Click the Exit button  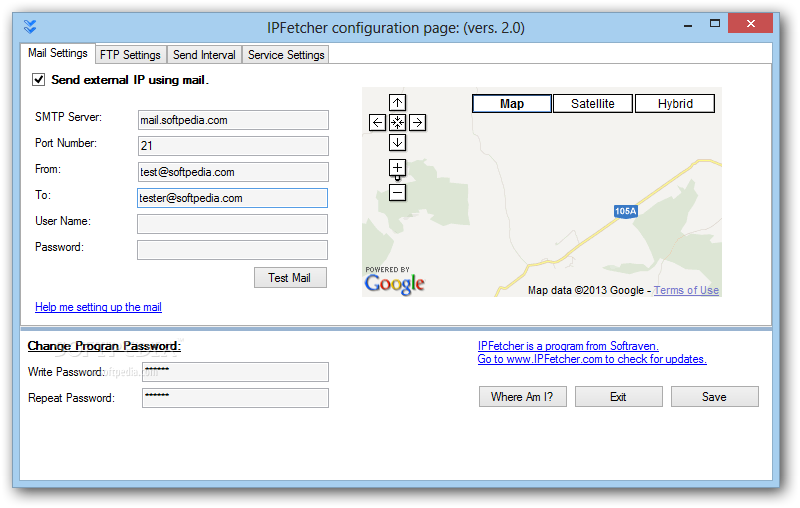[618, 397]
